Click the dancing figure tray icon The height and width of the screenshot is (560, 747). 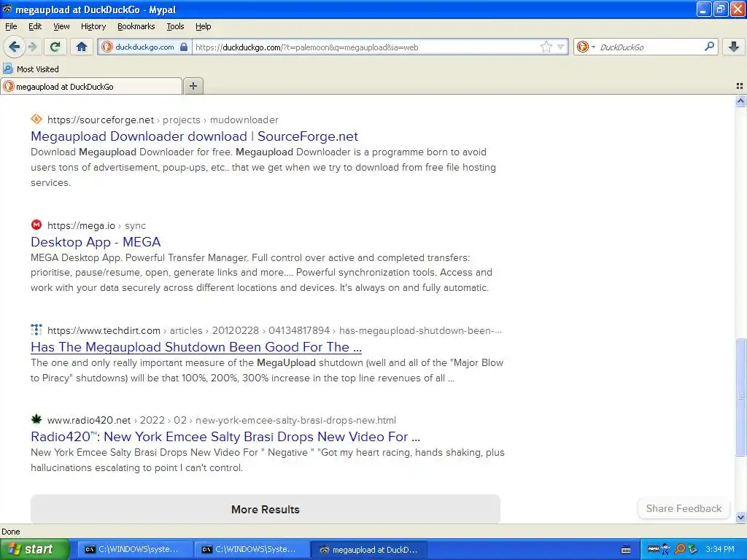coord(666,550)
